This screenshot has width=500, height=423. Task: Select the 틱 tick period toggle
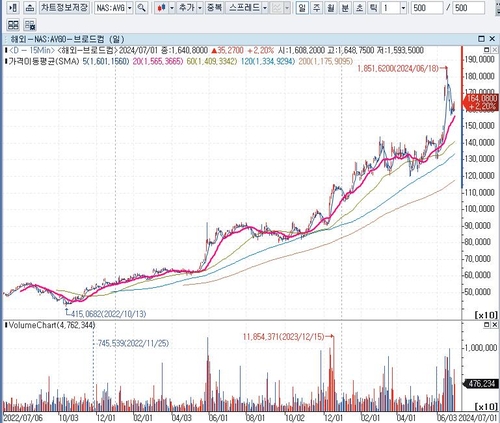(x=374, y=8)
